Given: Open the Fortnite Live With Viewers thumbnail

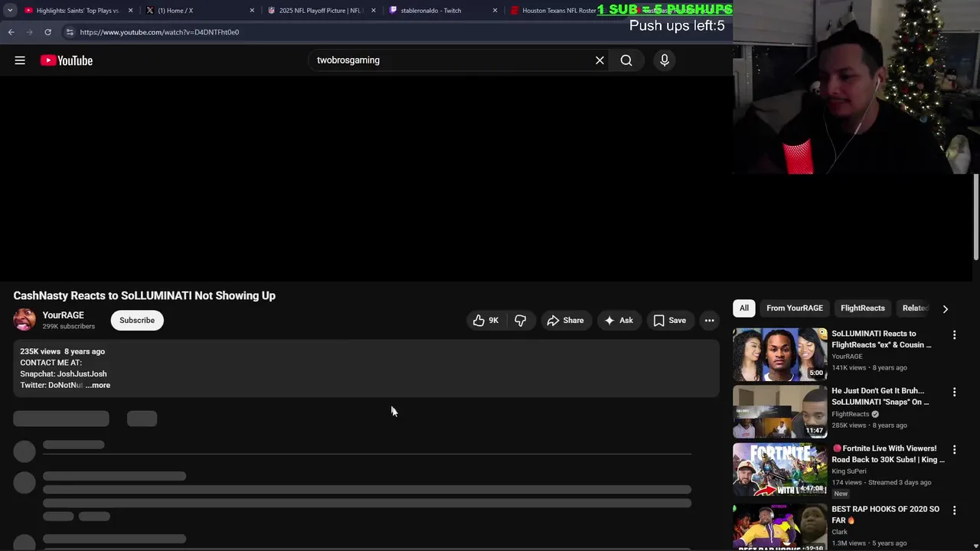Looking at the screenshot, I should (x=780, y=470).
